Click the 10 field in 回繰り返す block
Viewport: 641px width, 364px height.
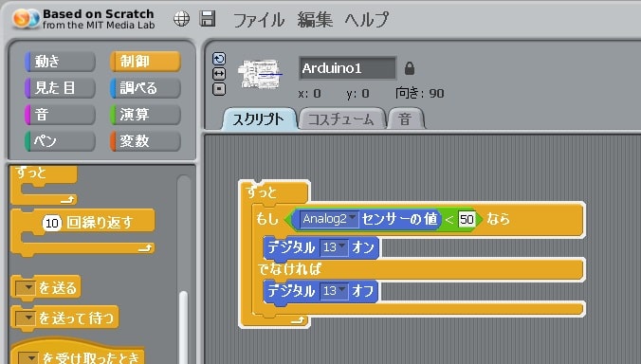[52, 223]
